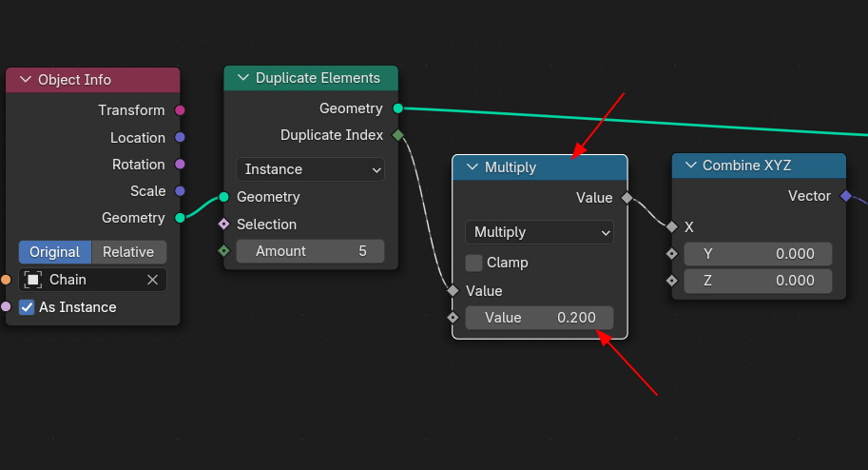Image resolution: width=868 pixels, height=470 pixels.
Task: Select the Duplicate Elements node header
Action: [311, 78]
